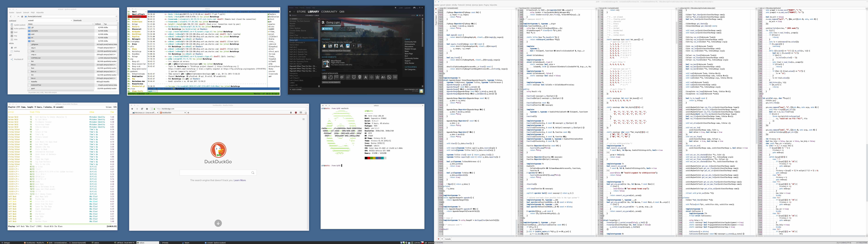Image resolution: width=868 pixels, height=244 pixels.
Task: Collapse the GAMES category in Steam
Action: pos(291,19)
